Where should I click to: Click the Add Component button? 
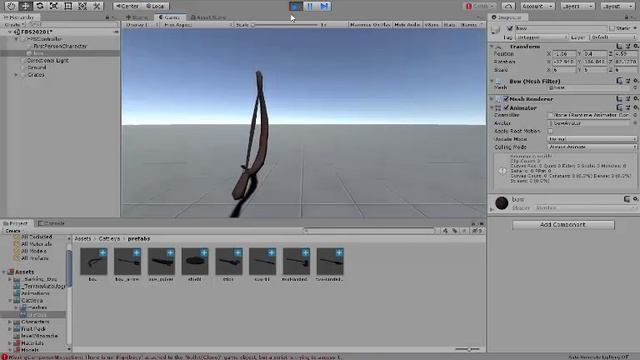click(x=563, y=225)
